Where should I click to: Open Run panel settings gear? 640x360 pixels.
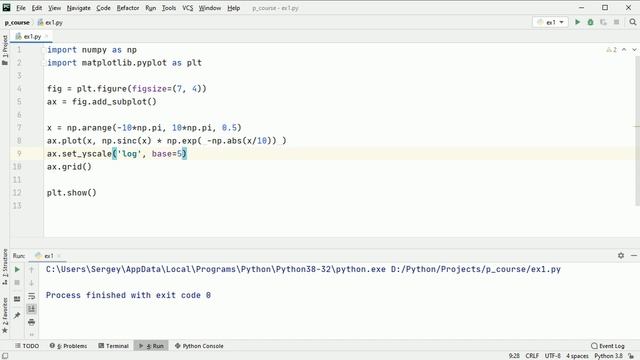tap(621, 256)
